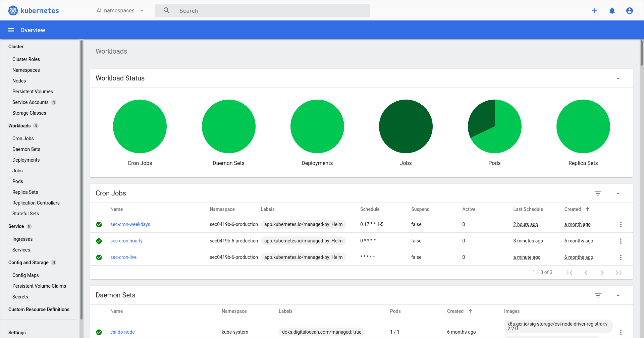Viewport: 644px width, 338px height.
Task: Click the Kubernetes logo in the header
Action: (13, 10)
